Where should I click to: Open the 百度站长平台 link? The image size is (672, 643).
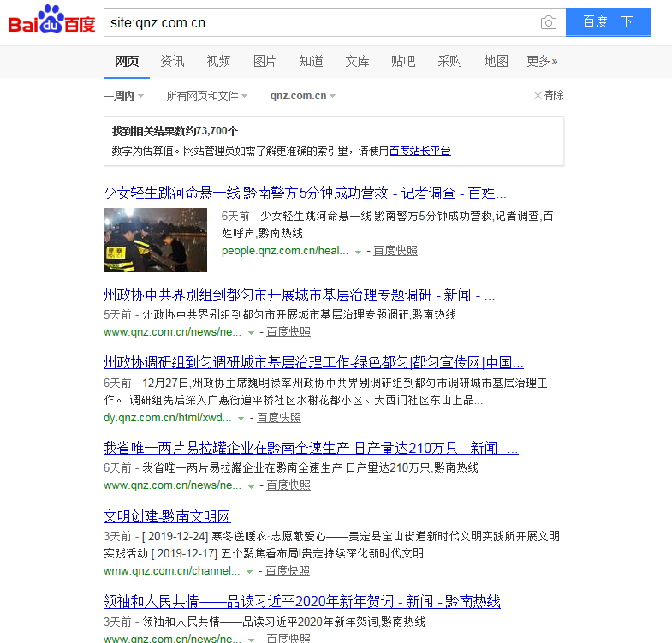point(419,151)
